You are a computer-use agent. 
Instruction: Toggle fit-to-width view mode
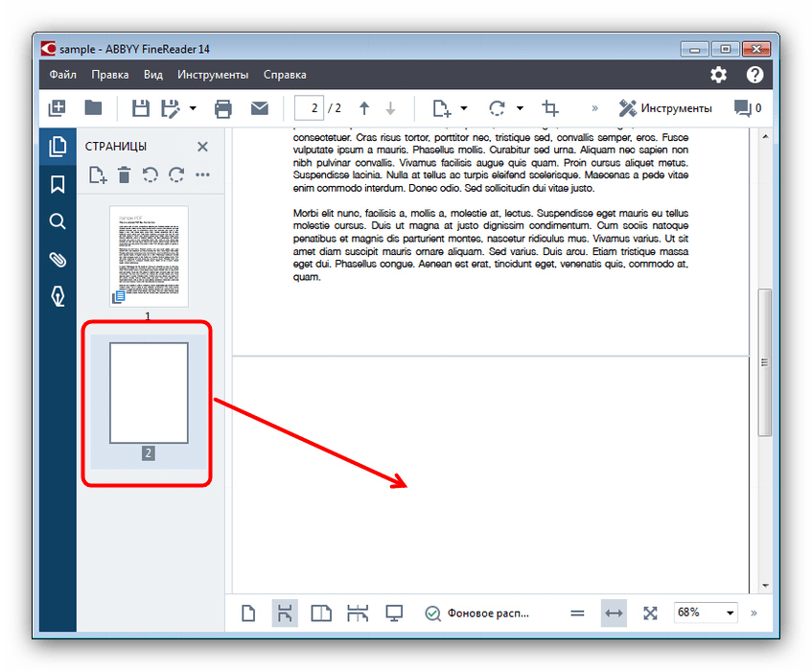pos(613,613)
